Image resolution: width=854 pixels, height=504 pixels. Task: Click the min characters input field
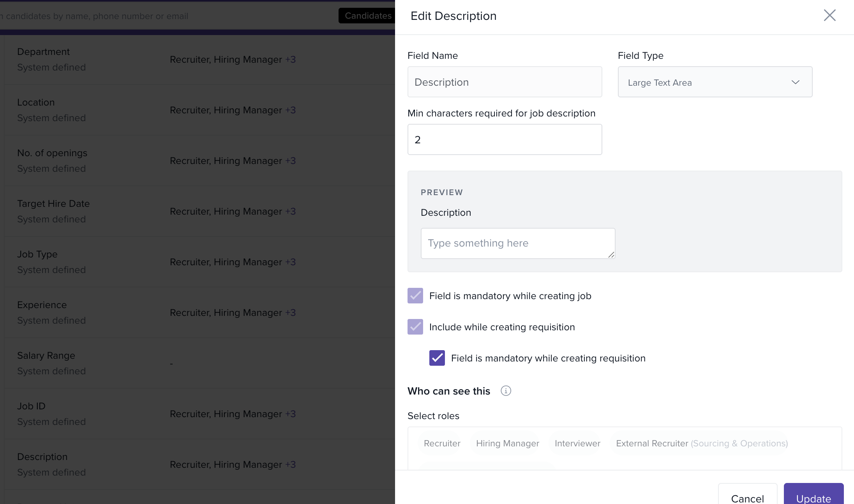[505, 139]
